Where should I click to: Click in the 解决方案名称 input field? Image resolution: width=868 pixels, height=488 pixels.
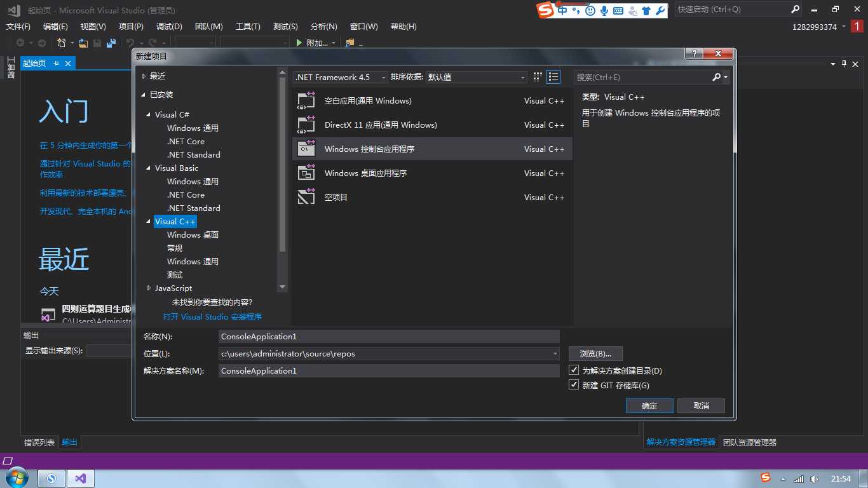tap(389, 371)
